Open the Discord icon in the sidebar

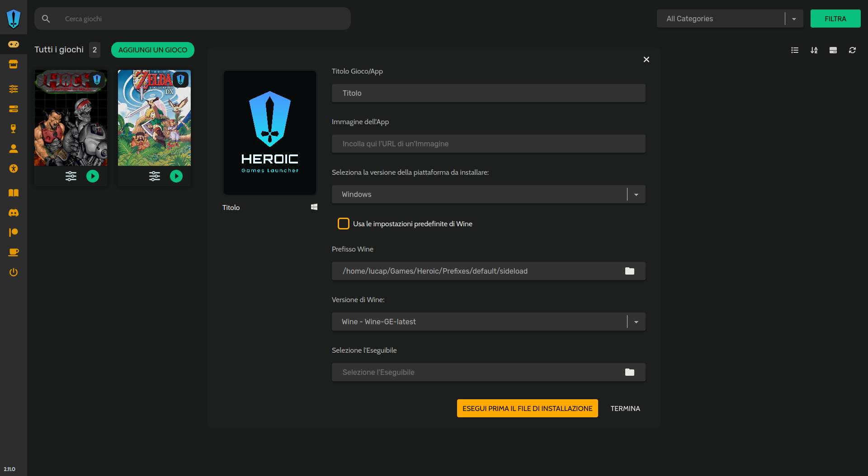pyautogui.click(x=14, y=213)
